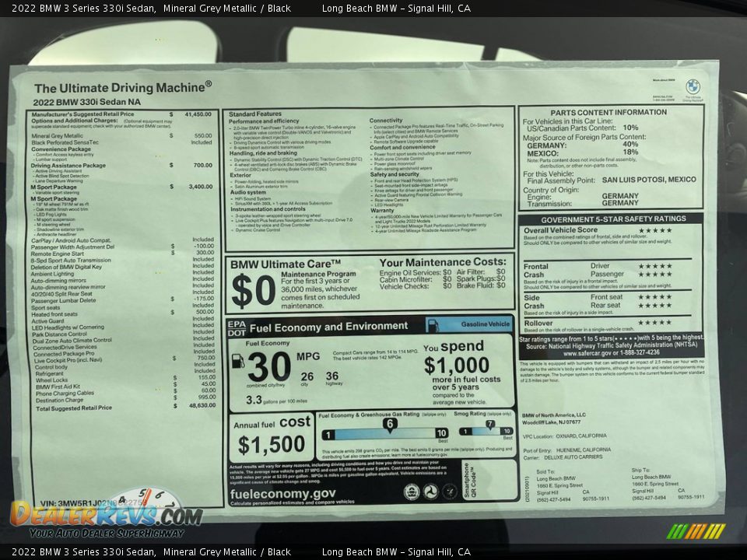The height and width of the screenshot is (560, 747).
Task: Click the 26 city MPG value
Action: 307,376
